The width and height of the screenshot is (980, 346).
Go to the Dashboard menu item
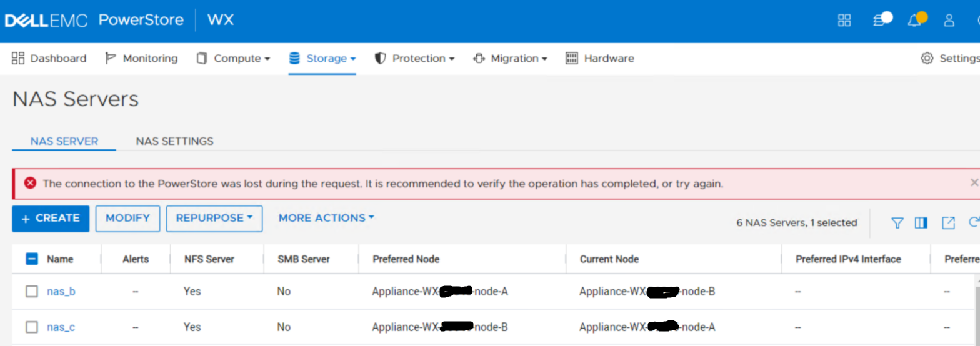49,59
